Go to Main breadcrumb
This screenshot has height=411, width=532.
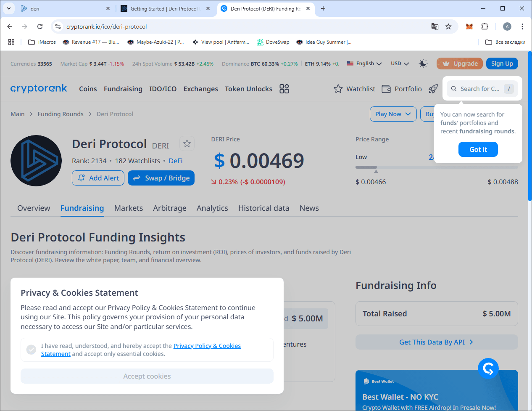(18, 114)
